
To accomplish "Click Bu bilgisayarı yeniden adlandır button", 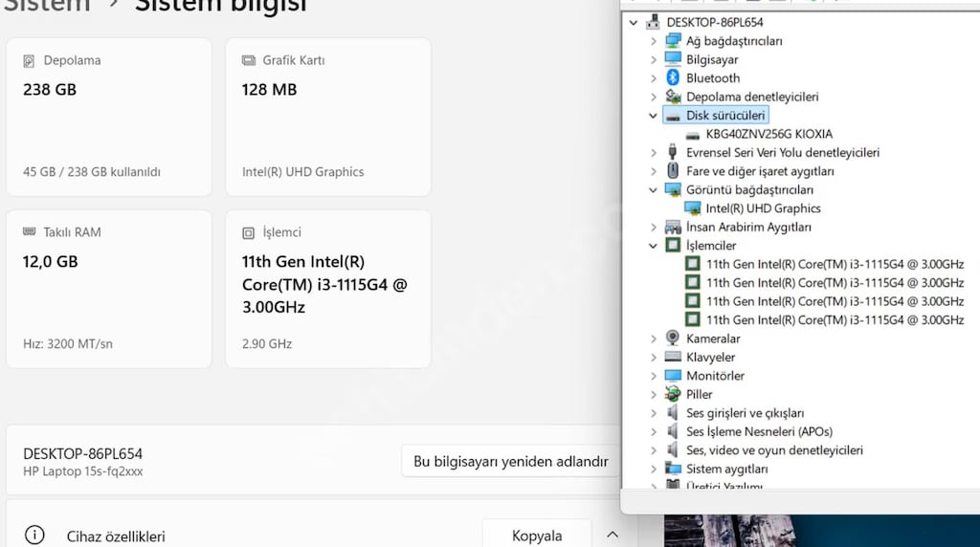I will (x=510, y=462).
